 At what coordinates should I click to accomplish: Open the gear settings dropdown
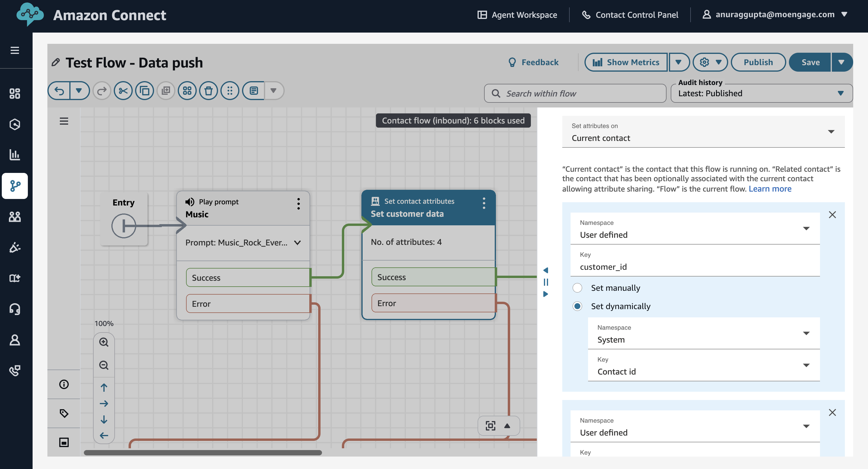(x=710, y=62)
